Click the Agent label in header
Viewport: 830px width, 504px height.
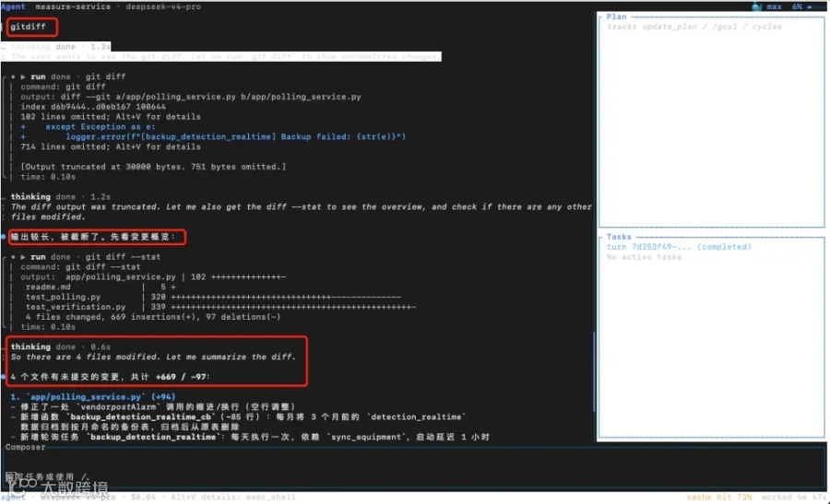tap(13, 6)
